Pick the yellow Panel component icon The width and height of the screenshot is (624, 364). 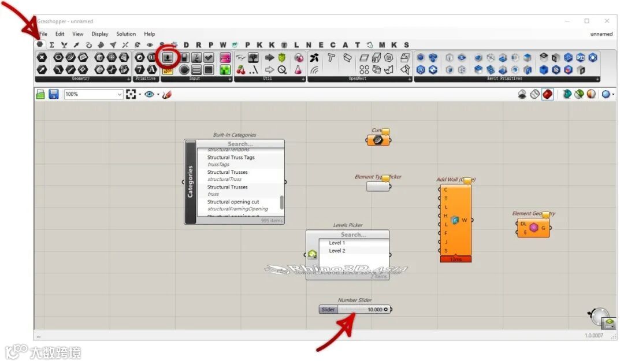coord(168,70)
